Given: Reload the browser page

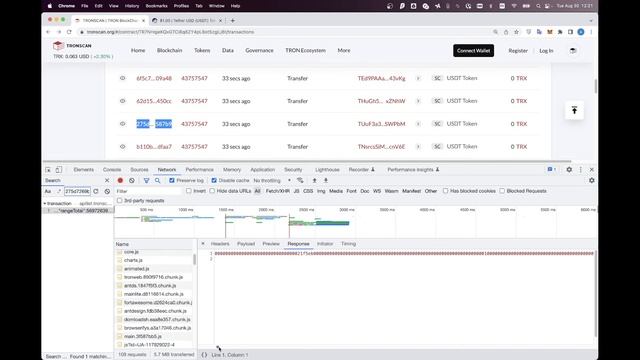Looking at the screenshot, I should point(69,32).
